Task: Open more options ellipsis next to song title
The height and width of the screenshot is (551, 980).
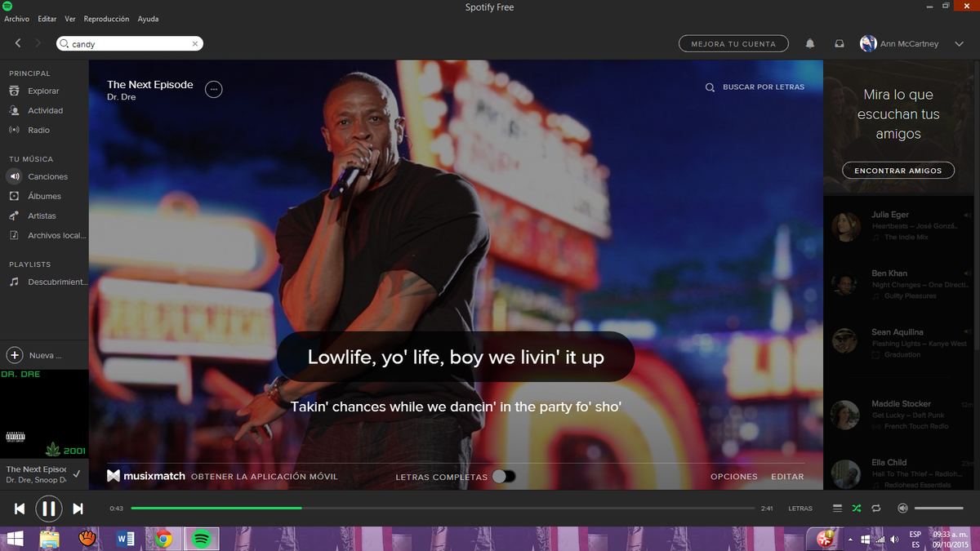Action: pyautogui.click(x=213, y=89)
